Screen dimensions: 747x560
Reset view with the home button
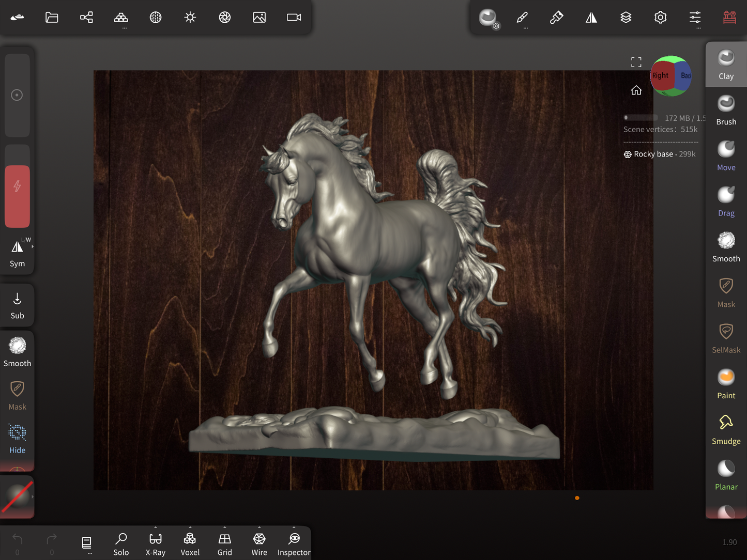[x=636, y=90]
